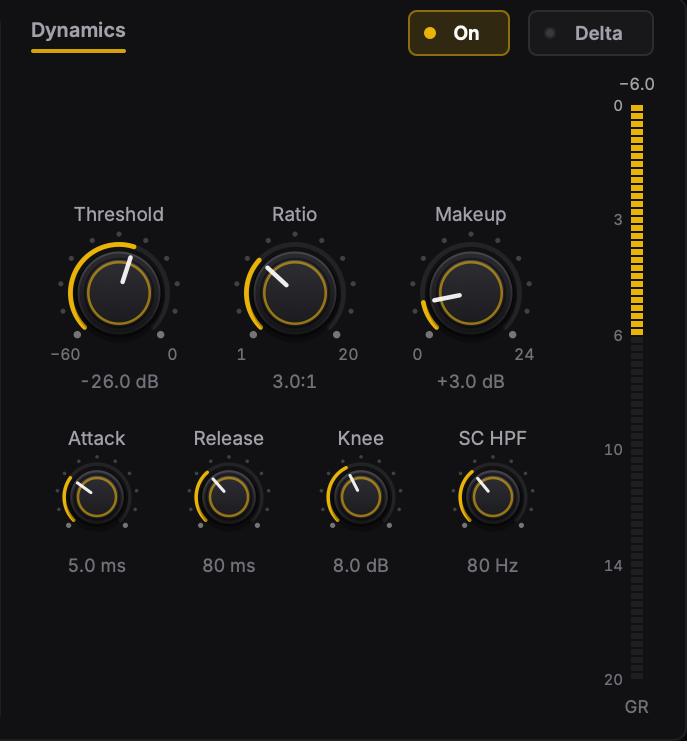Select the +3.0 dB makeup value
This screenshot has height=741, width=687.
pyautogui.click(x=471, y=381)
